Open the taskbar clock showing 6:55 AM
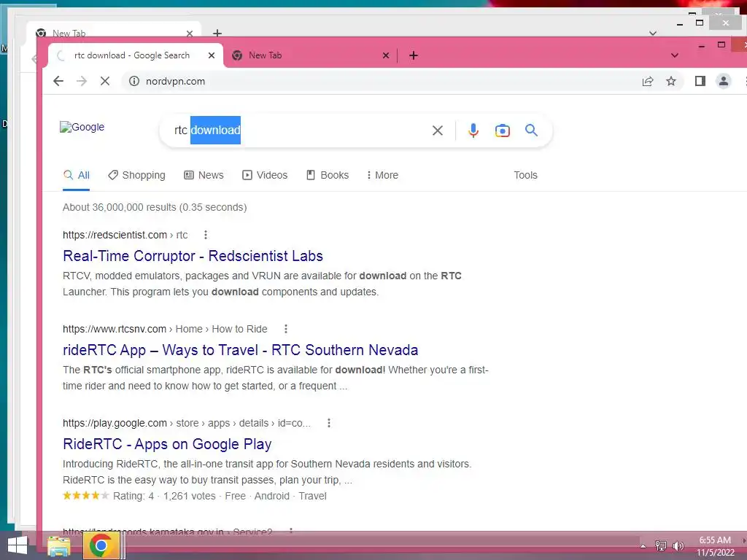 [x=715, y=546]
